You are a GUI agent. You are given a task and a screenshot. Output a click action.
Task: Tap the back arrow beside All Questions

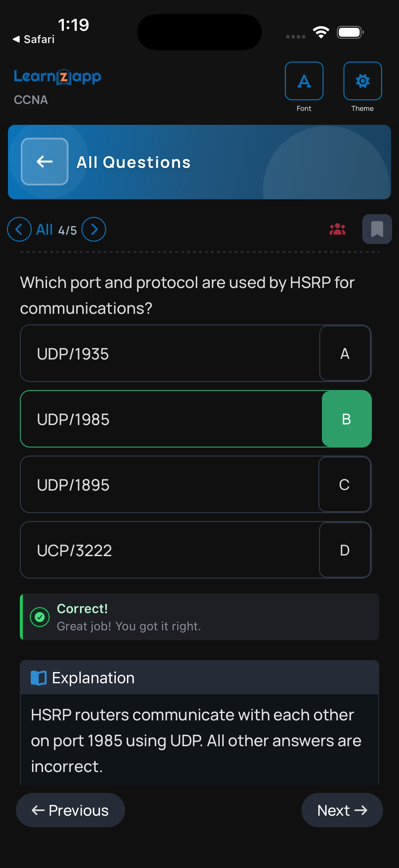(44, 162)
